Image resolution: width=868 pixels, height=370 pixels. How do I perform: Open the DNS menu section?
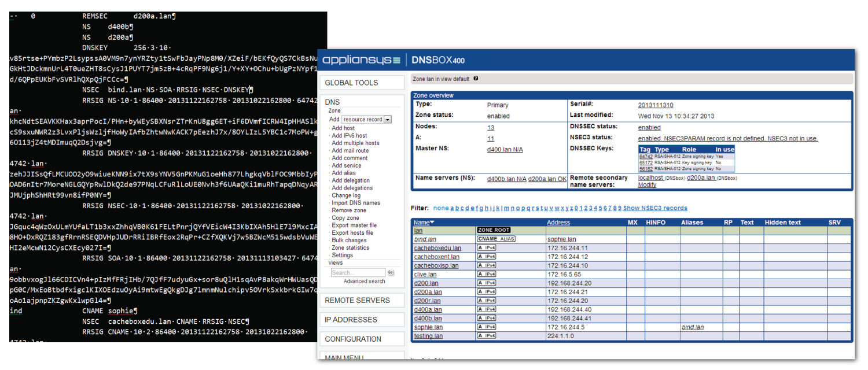332,102
